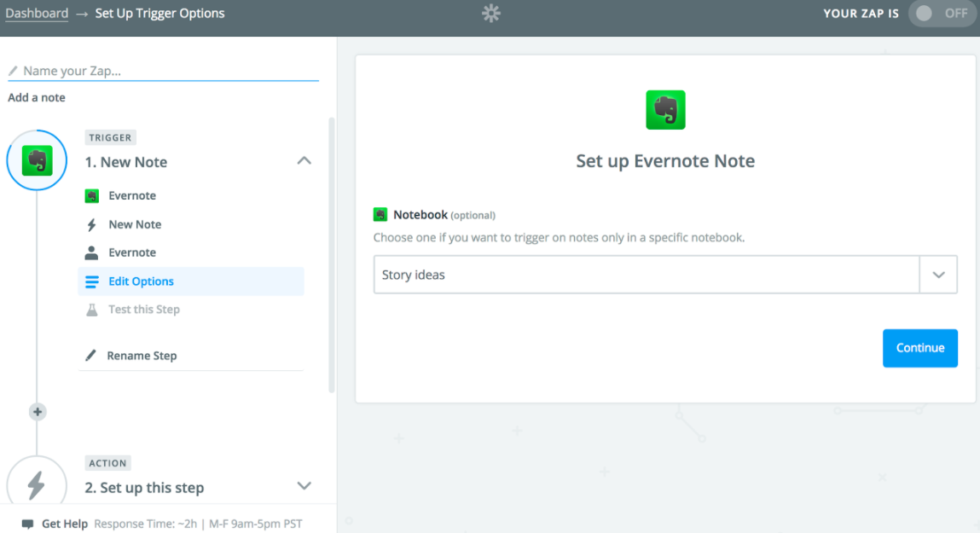Click the lightning bolt icon beside New Note
980x533 pixels.
point(92,225)
